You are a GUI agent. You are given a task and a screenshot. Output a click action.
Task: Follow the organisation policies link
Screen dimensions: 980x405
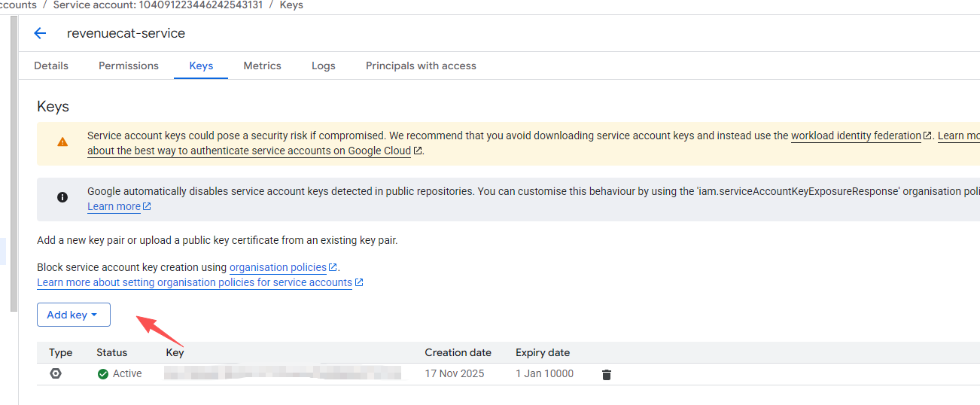278,267
